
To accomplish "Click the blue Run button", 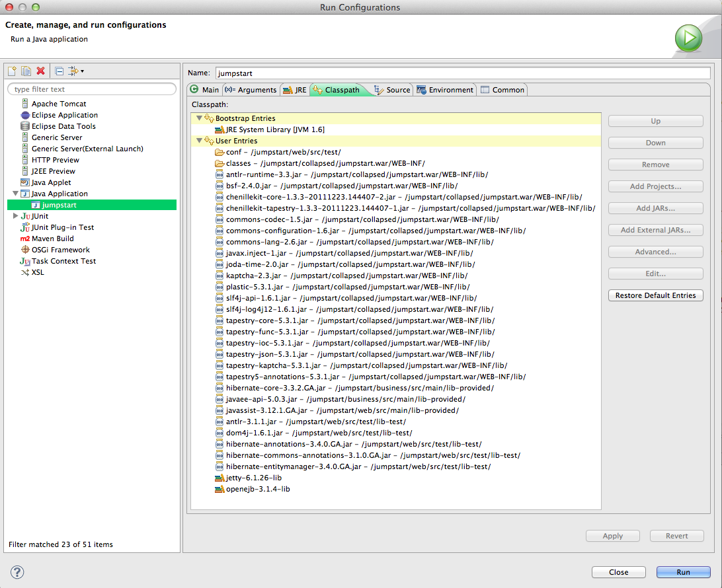I will (x=684, y=572).
